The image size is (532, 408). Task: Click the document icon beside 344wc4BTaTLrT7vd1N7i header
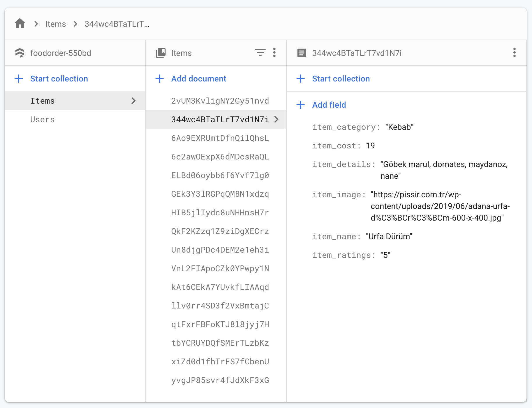click(302, 53)
